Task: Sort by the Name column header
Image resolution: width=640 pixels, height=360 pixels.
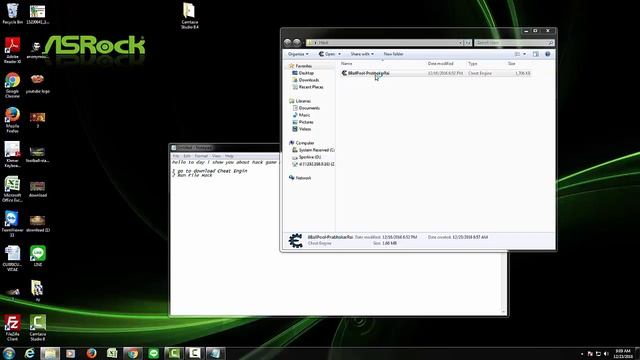Action: (x=347, y=64)
